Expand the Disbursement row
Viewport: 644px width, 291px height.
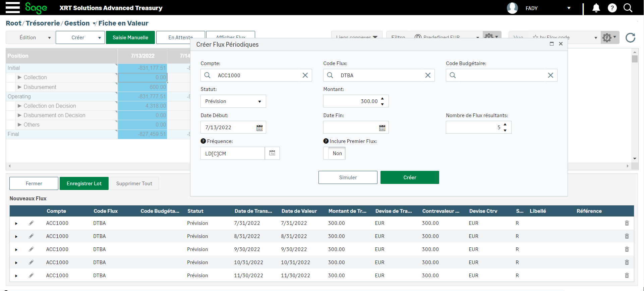click(x=19, y=87)
